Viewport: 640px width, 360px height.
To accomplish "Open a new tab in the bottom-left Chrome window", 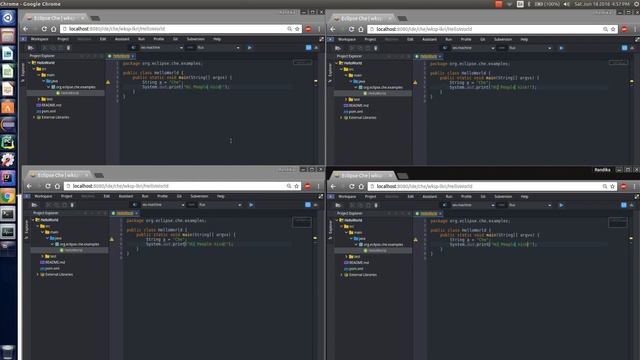I will [x=99, y=176].
